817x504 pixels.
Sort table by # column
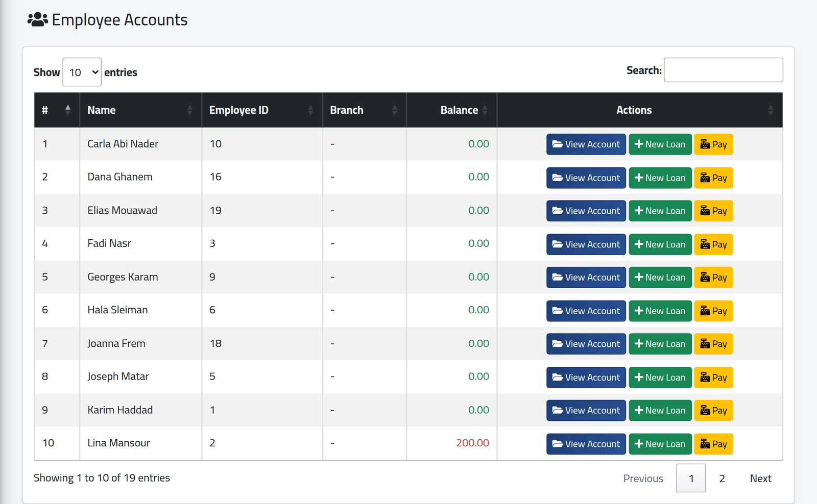(x=57, y=110)
